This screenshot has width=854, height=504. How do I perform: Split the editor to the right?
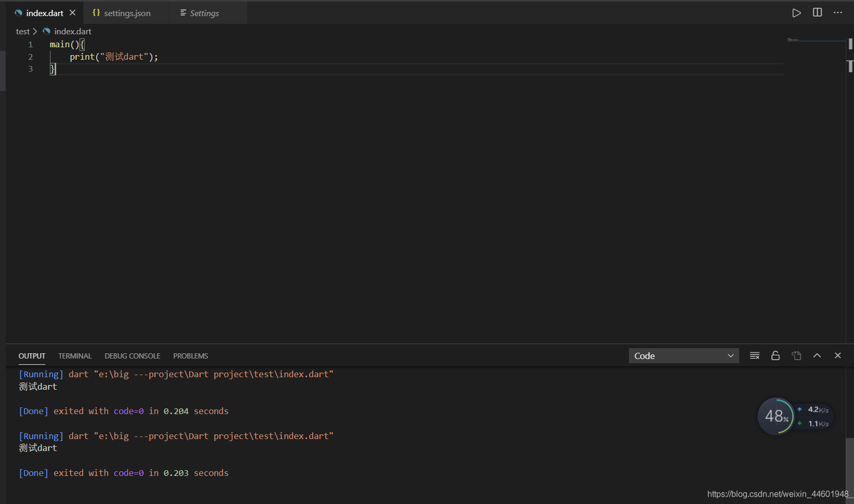pos(817,12)
